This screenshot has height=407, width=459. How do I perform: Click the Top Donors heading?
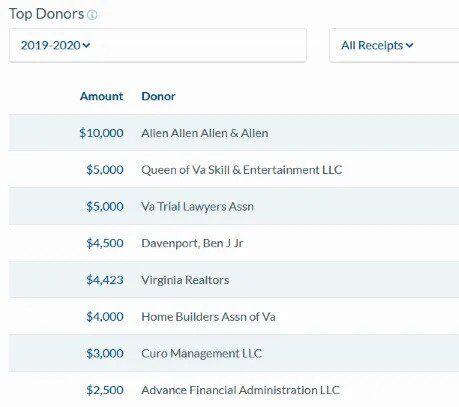coord(46,14)
